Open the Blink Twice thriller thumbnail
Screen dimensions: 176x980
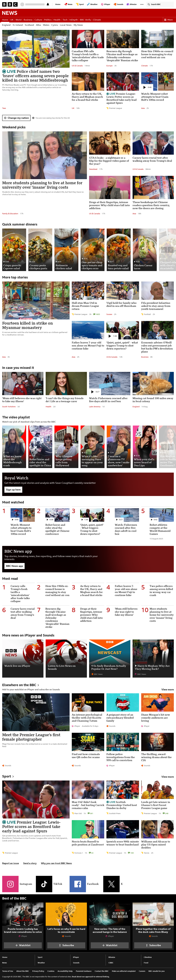[88, 702]
